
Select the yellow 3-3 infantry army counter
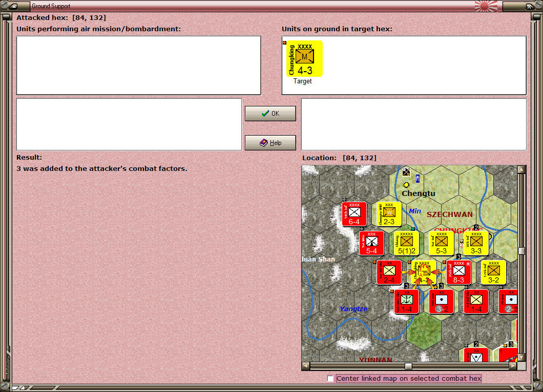click(476, 243)
